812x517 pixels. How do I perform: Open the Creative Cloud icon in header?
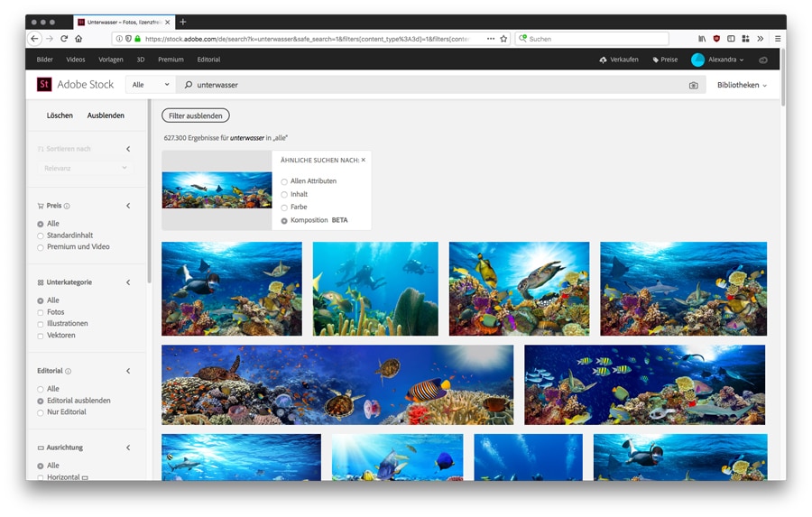[763, 60]
